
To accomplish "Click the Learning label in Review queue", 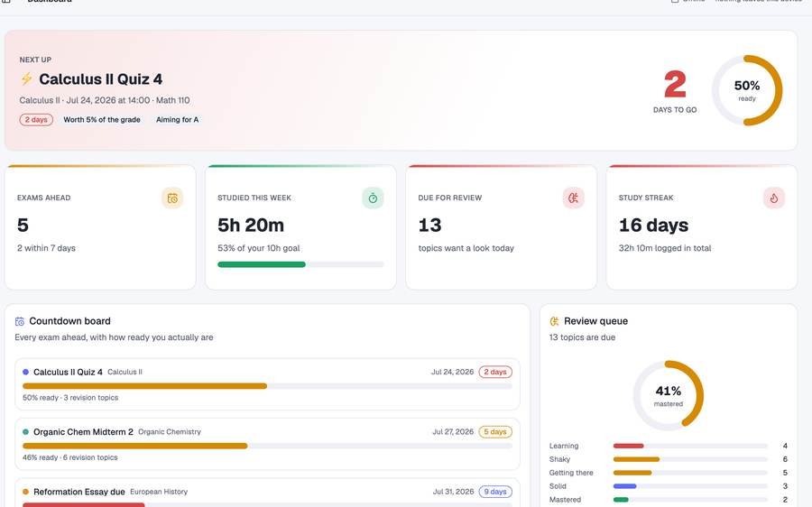I will [564, 446].
